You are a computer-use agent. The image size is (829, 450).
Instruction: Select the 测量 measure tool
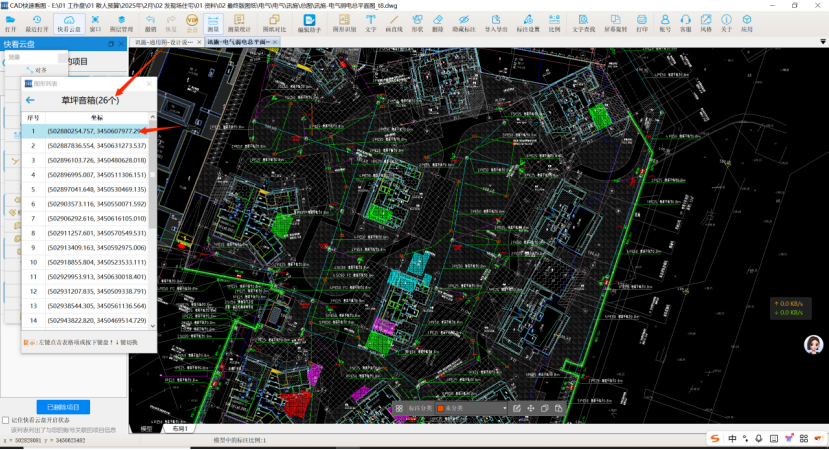click(x=213, y=23)
